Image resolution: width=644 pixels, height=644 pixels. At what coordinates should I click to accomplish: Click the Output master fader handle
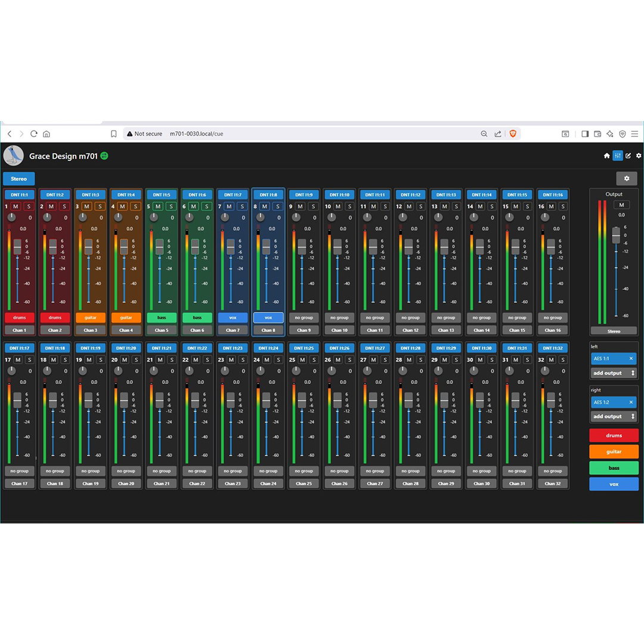coord(616,235)
